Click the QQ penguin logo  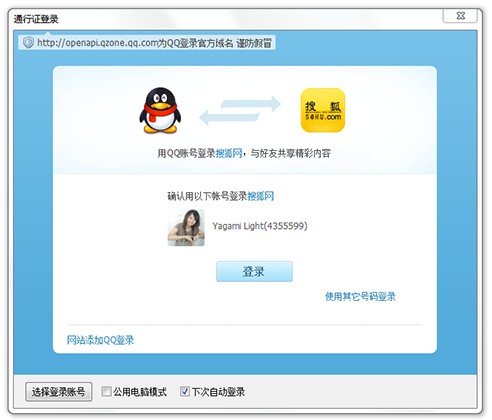(x=160, y=110)
